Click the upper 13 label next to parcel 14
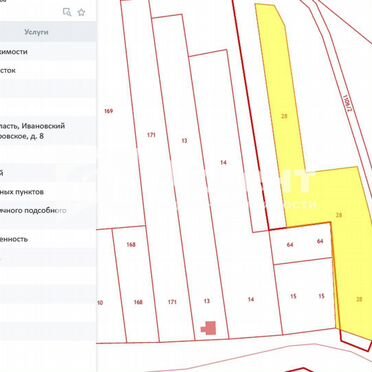The width and height of the screenshot is (372, 372). click(184, 141)
